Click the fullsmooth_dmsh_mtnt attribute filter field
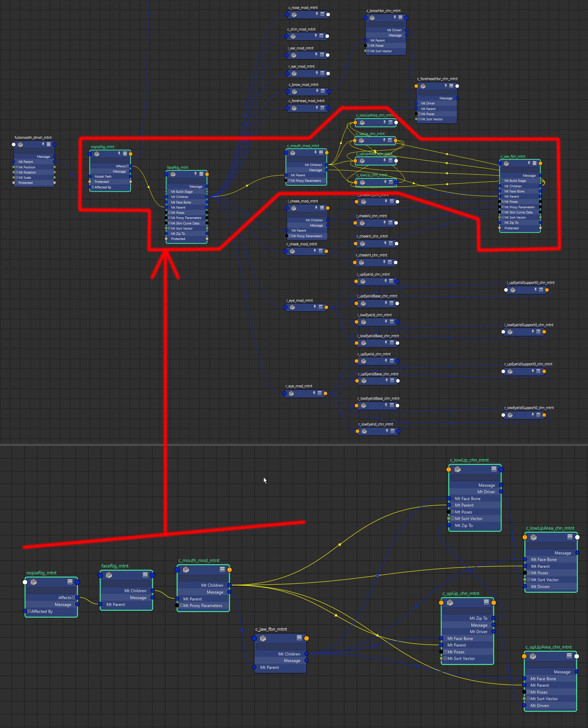The width and height of the screenshot is (588, 728). coord(34,151)
